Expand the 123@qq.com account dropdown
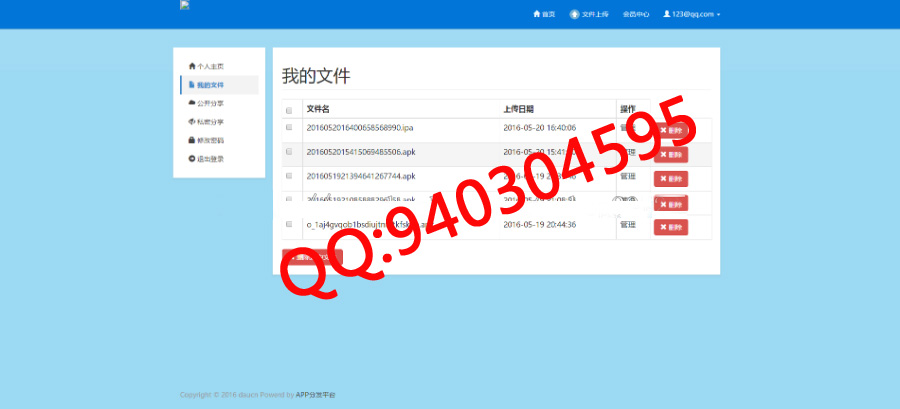The height and width of the screenshot is (409, 900). [x=696, y=15]
